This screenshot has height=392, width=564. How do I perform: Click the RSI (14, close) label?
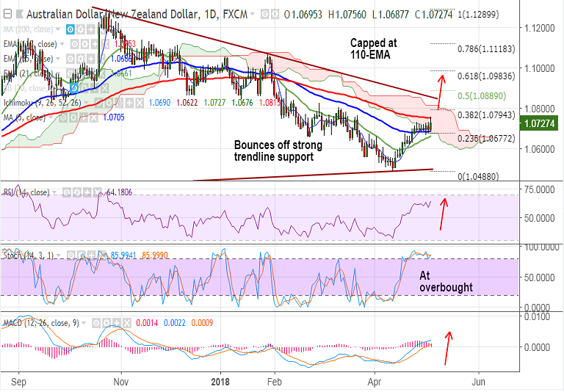[26, 192]
